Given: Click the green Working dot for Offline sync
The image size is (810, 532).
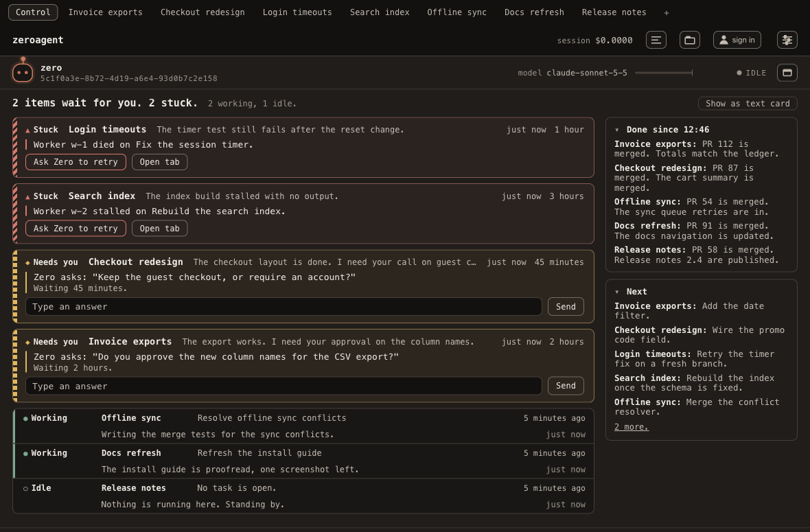Looking at the screenshot, I should tap(25, 418).
